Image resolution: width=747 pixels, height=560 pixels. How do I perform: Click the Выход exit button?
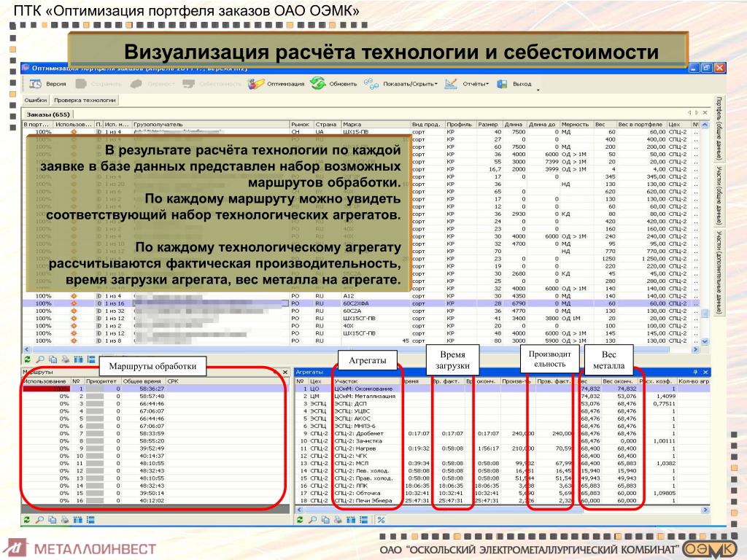[x=514, y=84]
